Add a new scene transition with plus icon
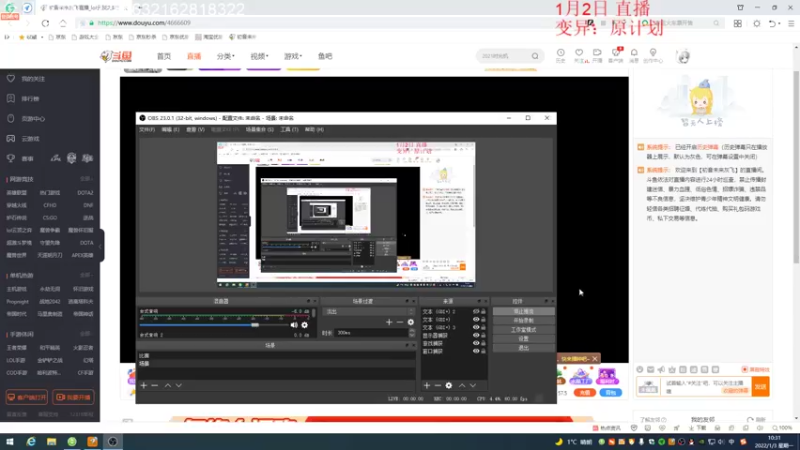 point(389,322)
